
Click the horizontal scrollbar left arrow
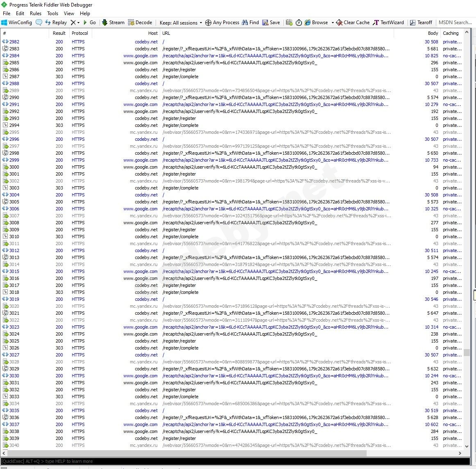4,453
